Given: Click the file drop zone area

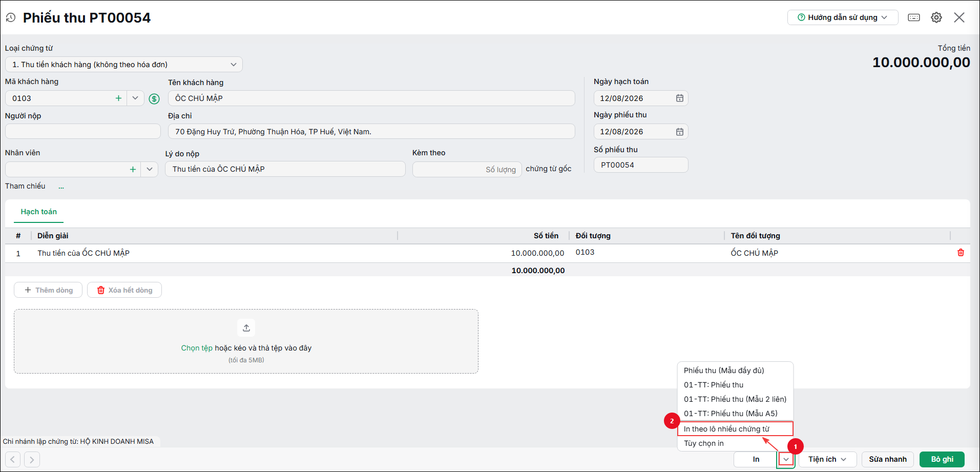Looking at the screenshot, I should 246,341.
